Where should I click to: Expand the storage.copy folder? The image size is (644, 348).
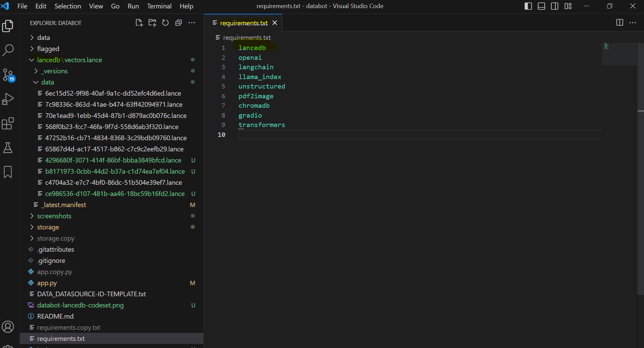[112, 238]
